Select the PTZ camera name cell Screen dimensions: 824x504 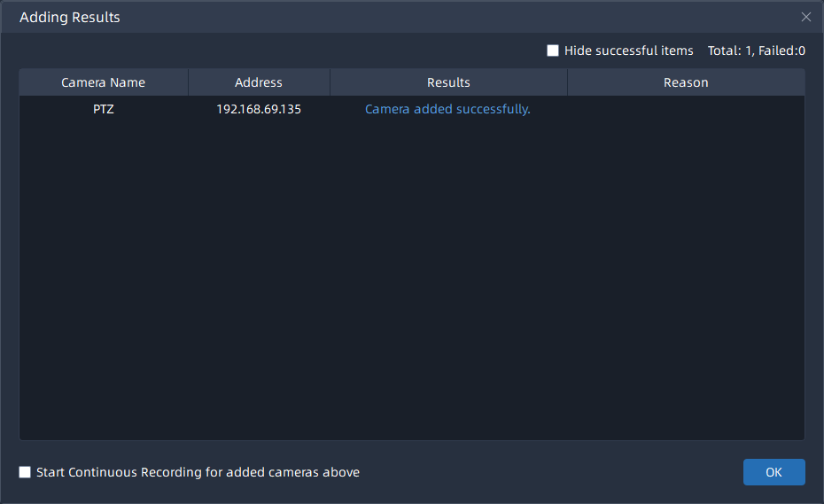tap(103, 110)
